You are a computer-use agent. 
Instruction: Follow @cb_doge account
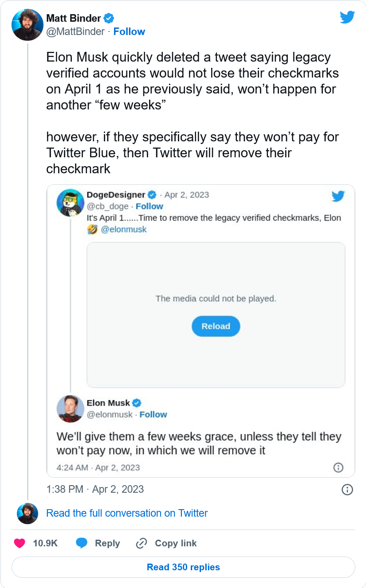click(x=150, y=206)
